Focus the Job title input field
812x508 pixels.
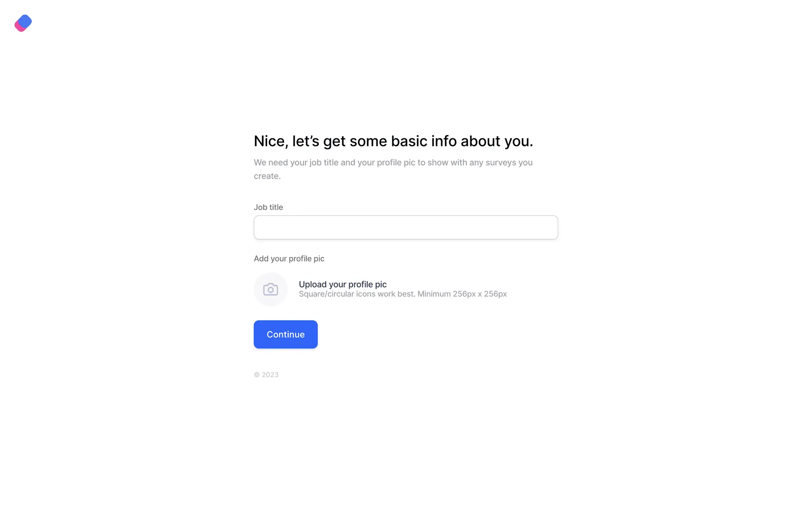tap(405, 227)
